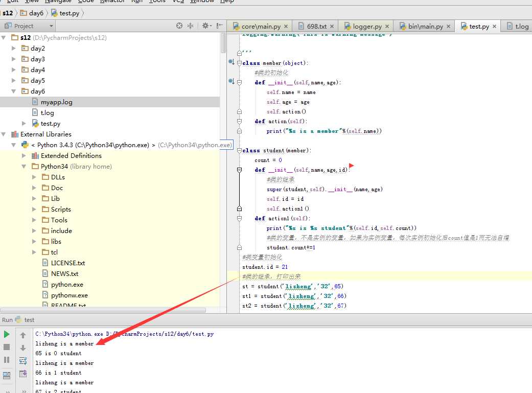The height and width of the screenshot is (393, 532).
Task: Collapse External Libraries node
Action: pos(4,134)
